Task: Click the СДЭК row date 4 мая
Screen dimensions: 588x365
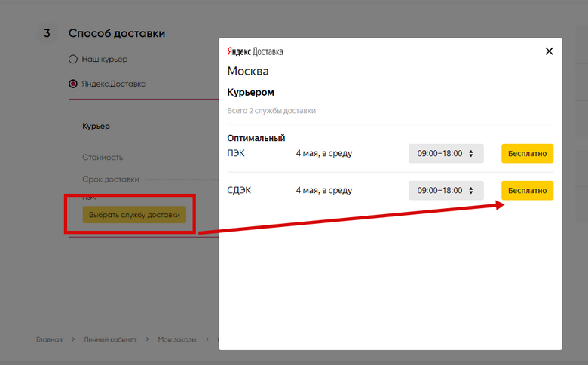Action: pyautogui.click(x=324, y=191)
